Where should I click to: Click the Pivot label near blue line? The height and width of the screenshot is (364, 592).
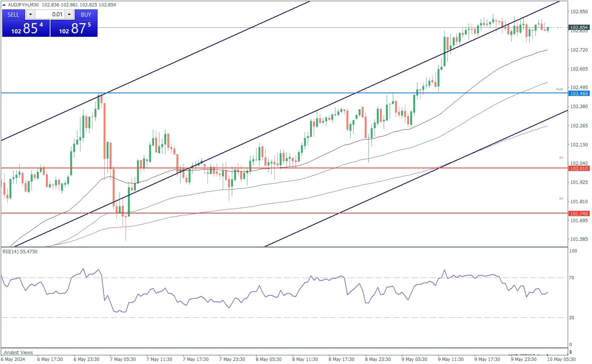tap(559, 89)
